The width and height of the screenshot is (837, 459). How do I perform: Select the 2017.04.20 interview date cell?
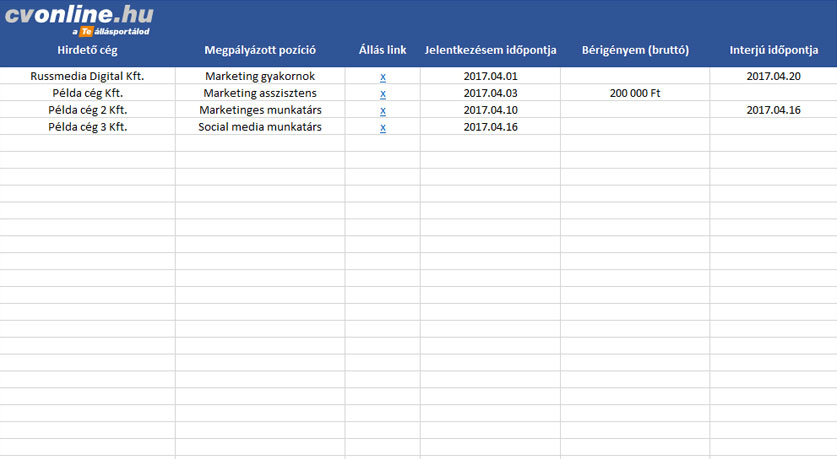tap(773, 76)
